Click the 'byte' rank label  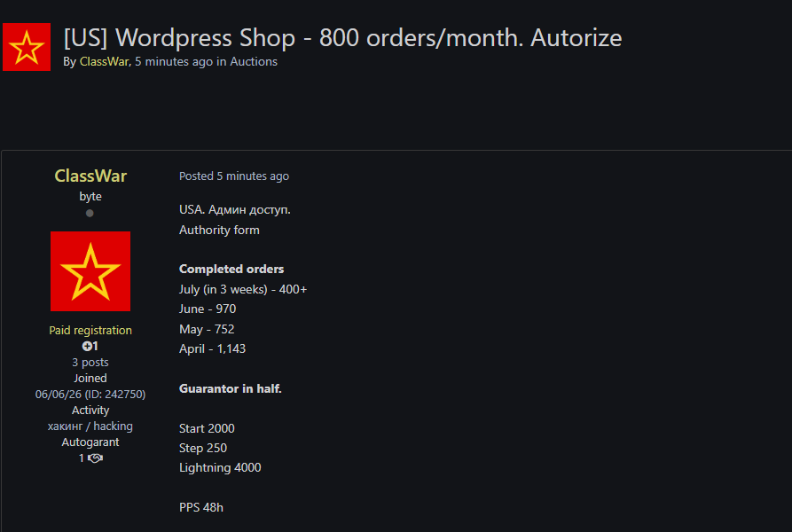[x=90, y=196]
